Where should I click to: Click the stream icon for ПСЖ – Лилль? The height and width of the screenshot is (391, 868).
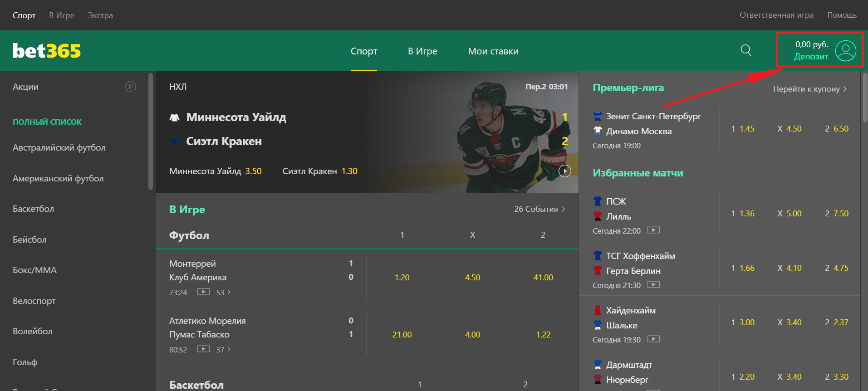(x=653, y=230)
